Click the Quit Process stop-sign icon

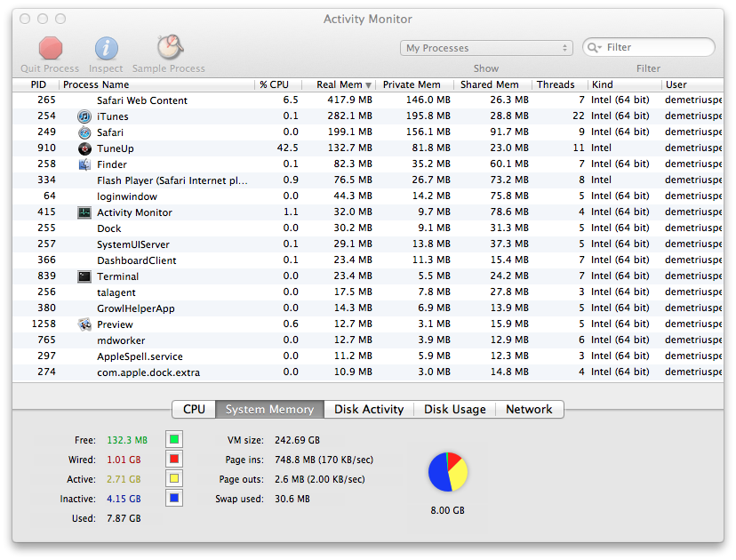pos(51,48)
